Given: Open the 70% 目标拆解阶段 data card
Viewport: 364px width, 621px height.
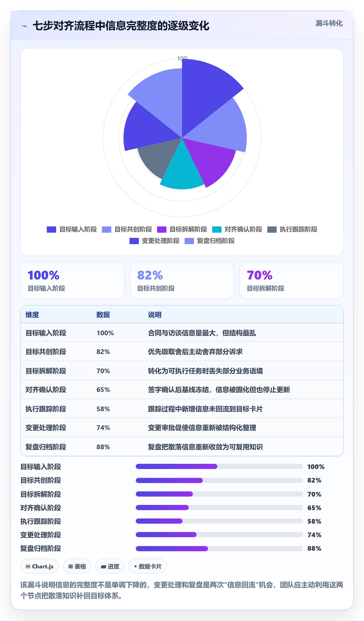Looking at the screenshot, I should [291, 280].
